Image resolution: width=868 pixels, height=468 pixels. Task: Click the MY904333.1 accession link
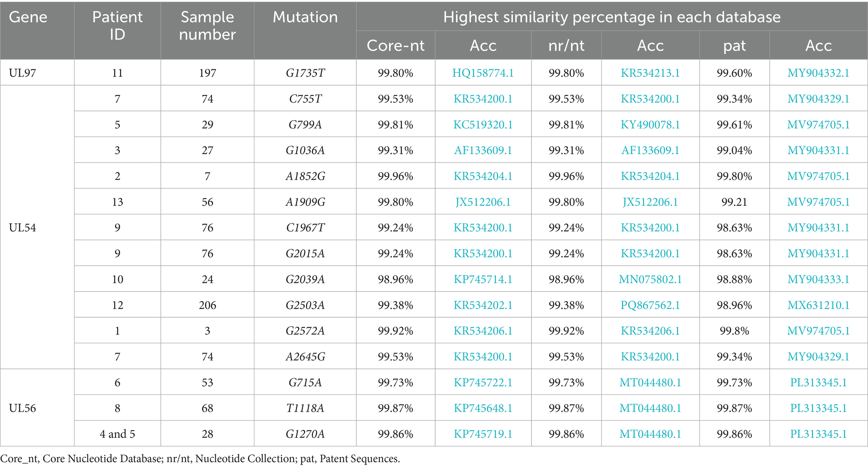pyautogui.click(x=818, y=279)
